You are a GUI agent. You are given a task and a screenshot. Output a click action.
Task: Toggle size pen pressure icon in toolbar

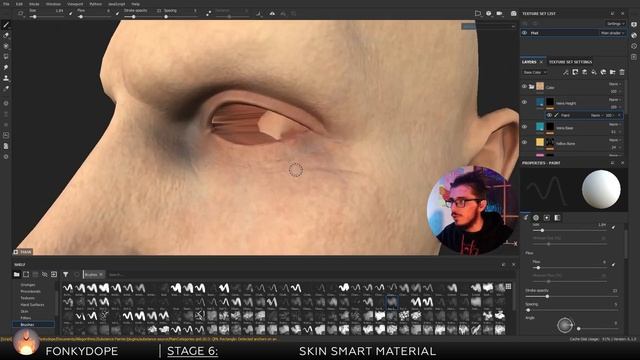[70, 13]
